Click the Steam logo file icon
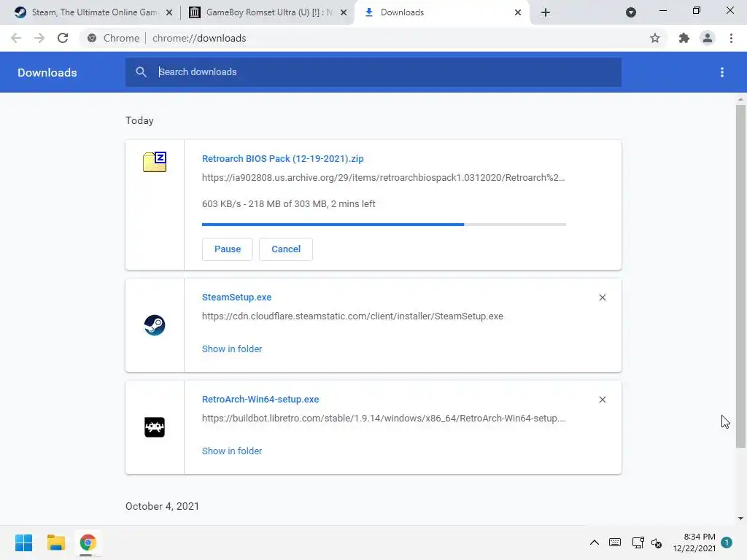The height and width of the screenshot is (560, 747). point(155,325)
